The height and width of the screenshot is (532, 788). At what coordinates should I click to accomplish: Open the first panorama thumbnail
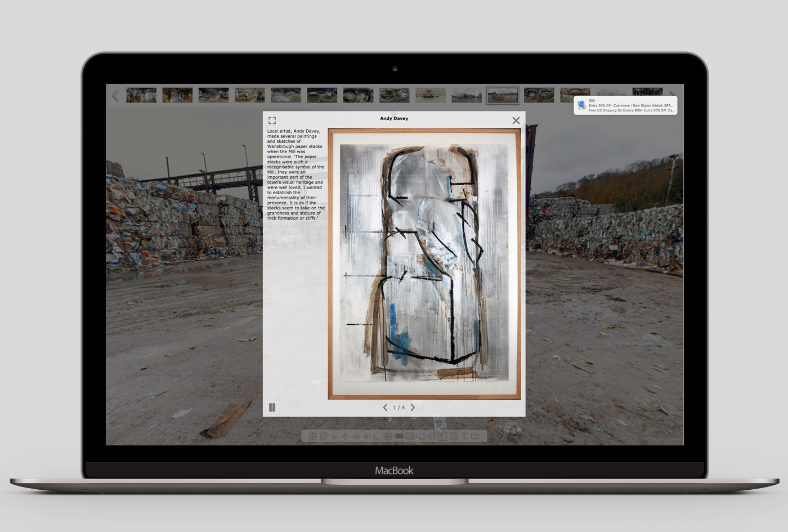pyautogui.click(x=141, y=95)
